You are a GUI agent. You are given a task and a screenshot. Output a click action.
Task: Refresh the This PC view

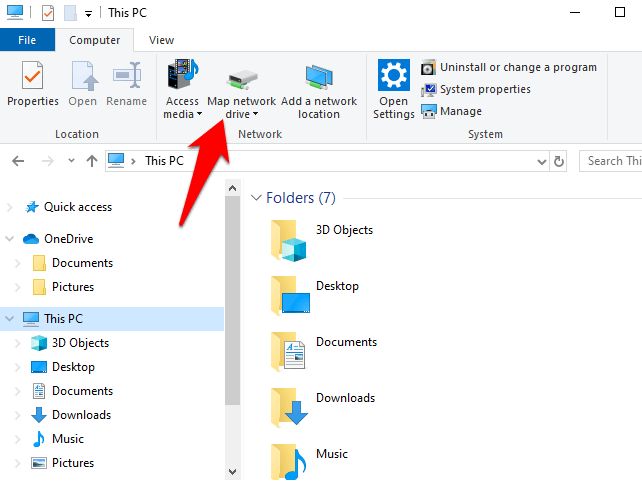point(558,161)
